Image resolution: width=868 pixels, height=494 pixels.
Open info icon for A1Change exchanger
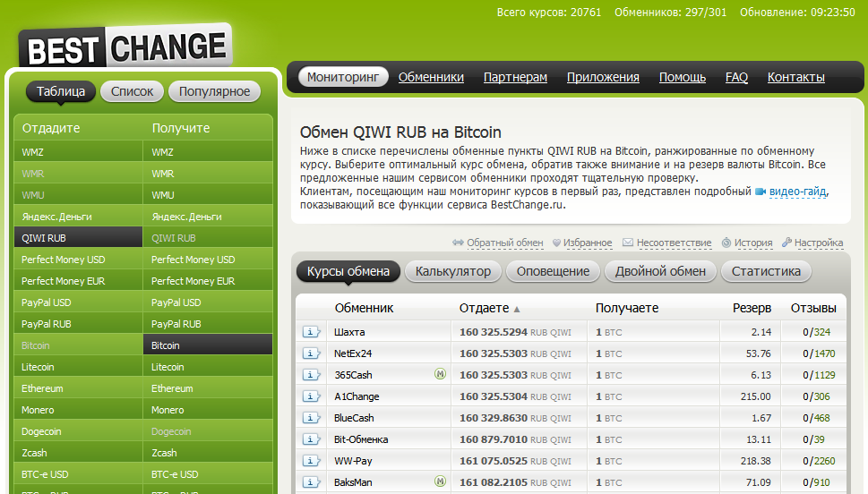click(x=311, y=396)
